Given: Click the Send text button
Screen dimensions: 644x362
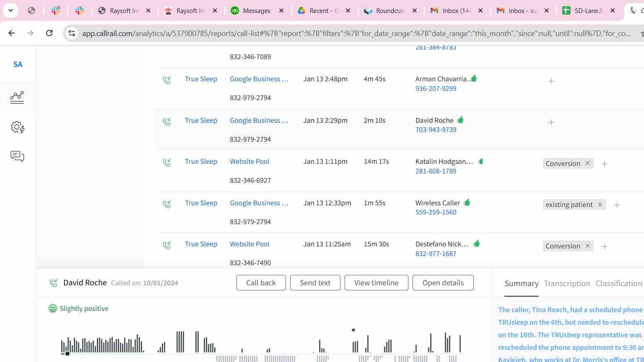Looking at the screenshot, I should coord(315,283).
